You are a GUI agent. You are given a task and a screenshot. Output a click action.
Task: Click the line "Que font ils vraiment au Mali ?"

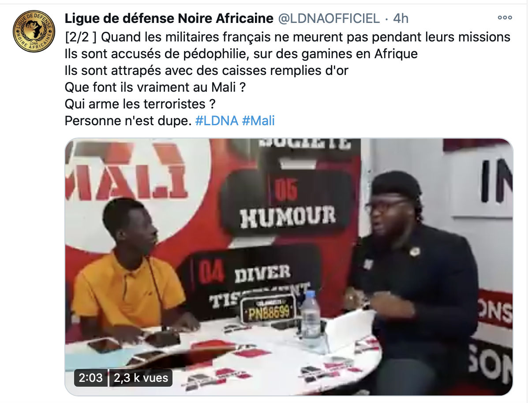(155, 87)
